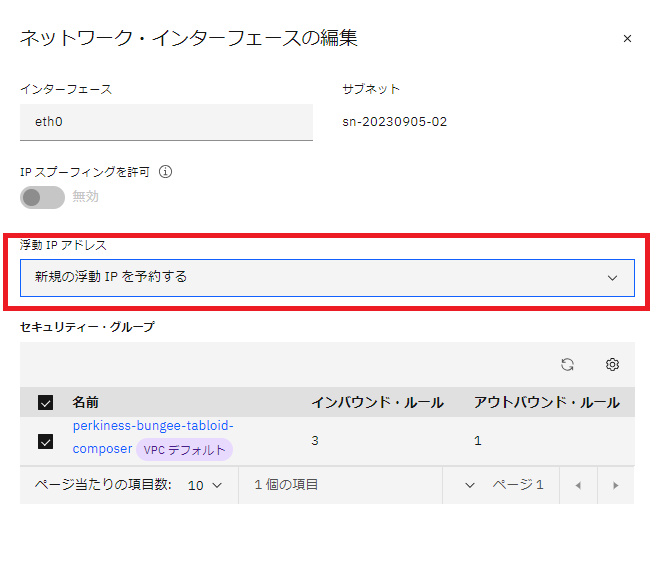Toggle the IP spoofing allow switch
This screenshot has height=561, width=659.
[42, 197]
